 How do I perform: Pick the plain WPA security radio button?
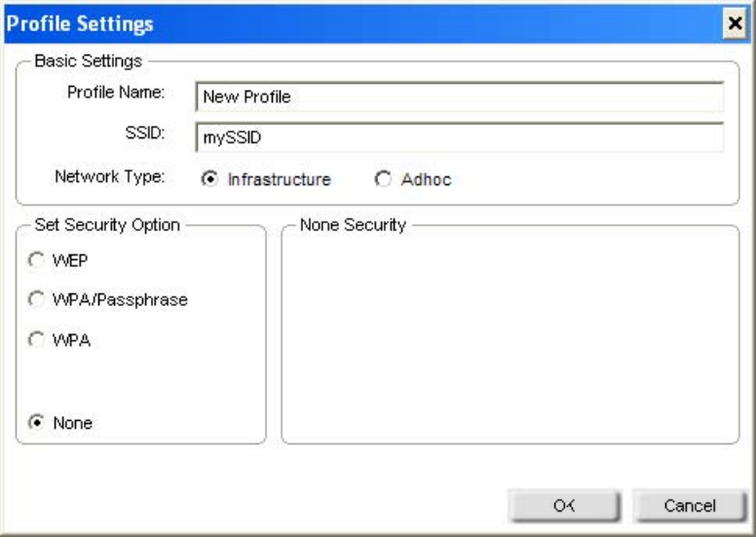point(37,341)
